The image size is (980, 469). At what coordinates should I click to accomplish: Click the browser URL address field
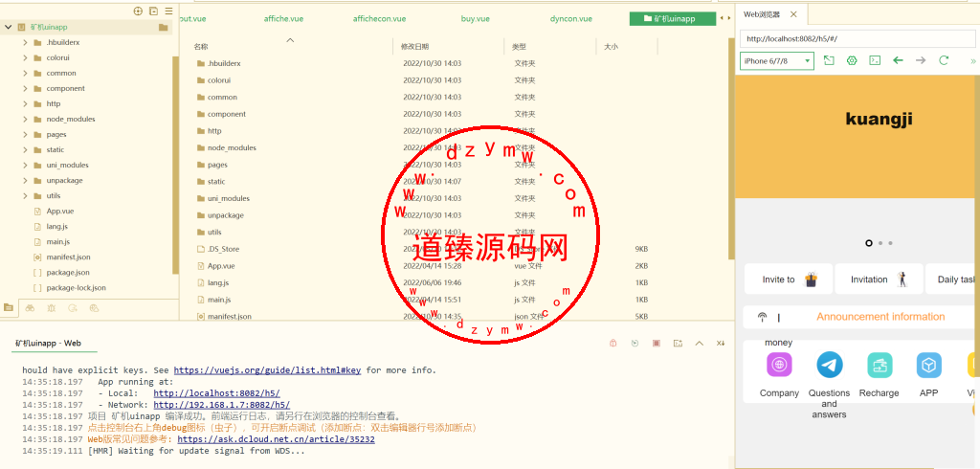(857, 39)
